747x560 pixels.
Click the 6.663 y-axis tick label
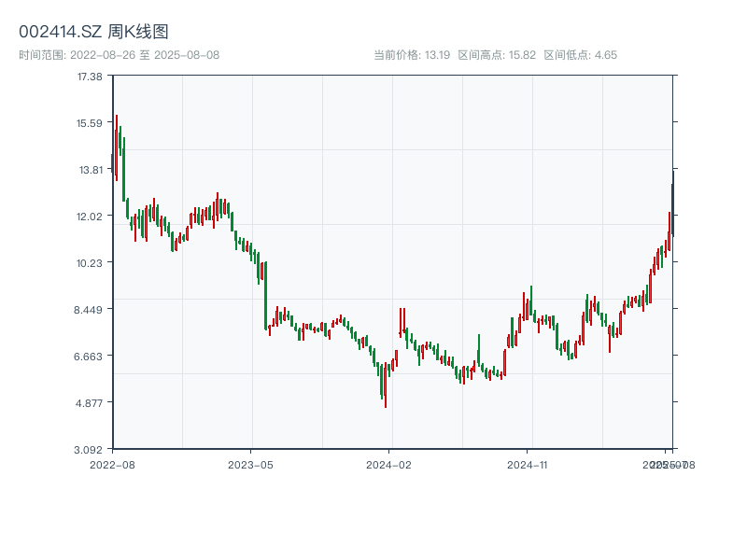(90, 357)
